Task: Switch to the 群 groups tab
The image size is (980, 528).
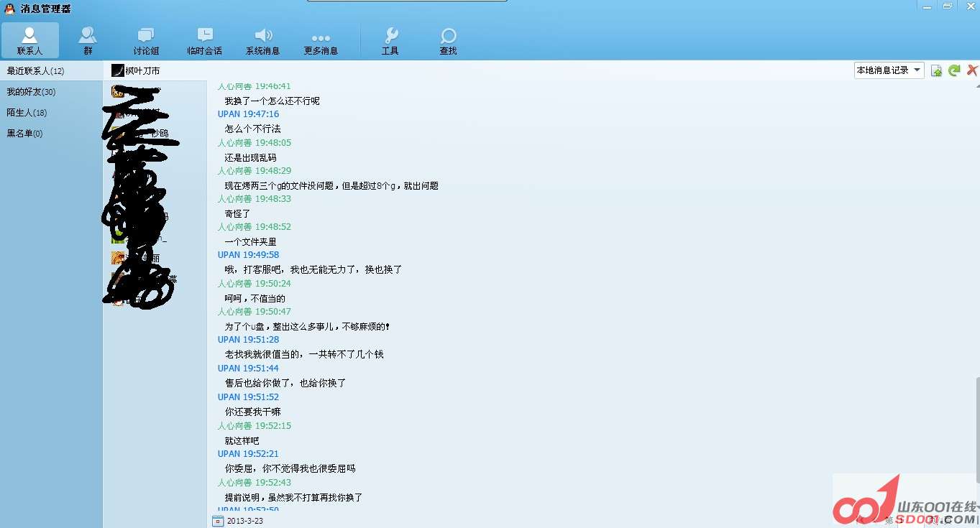Action: pyautogui.click(x=88, y=41)
